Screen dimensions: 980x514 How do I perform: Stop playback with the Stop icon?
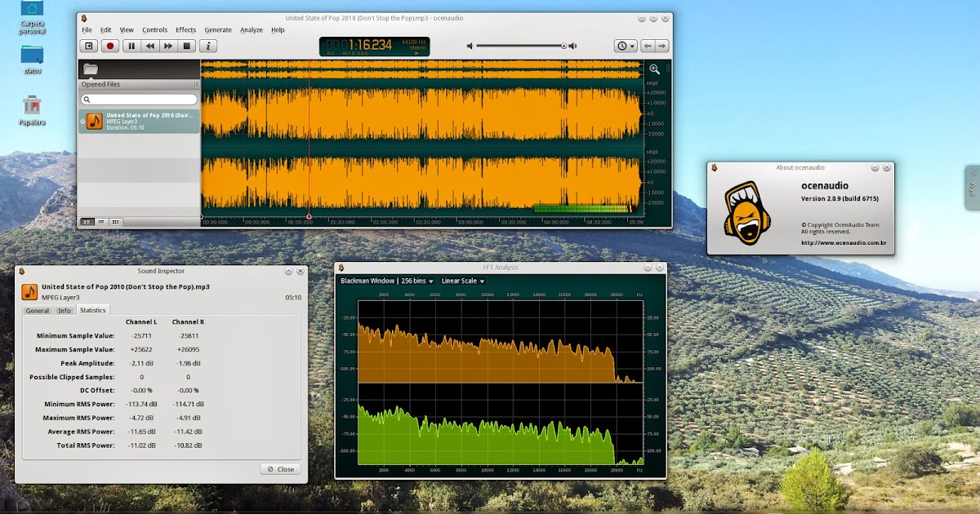[185, 46]
